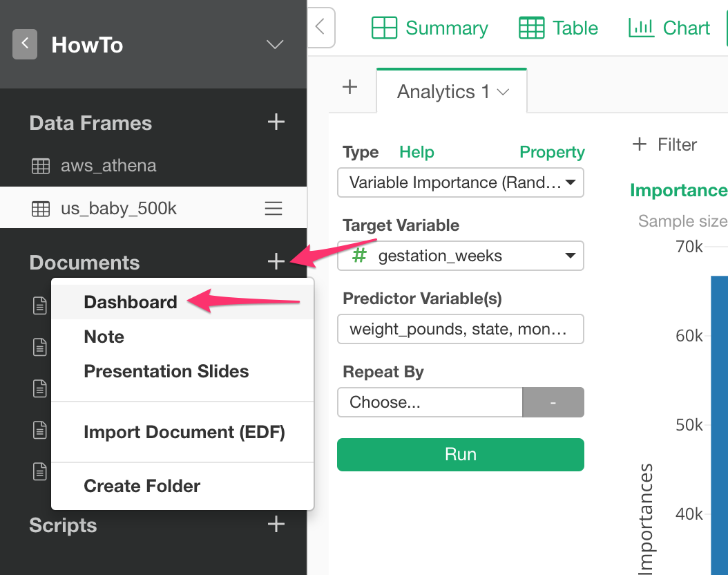
Task: Expand the HowTo project dropdown chevron
Action: coord(275,45)
